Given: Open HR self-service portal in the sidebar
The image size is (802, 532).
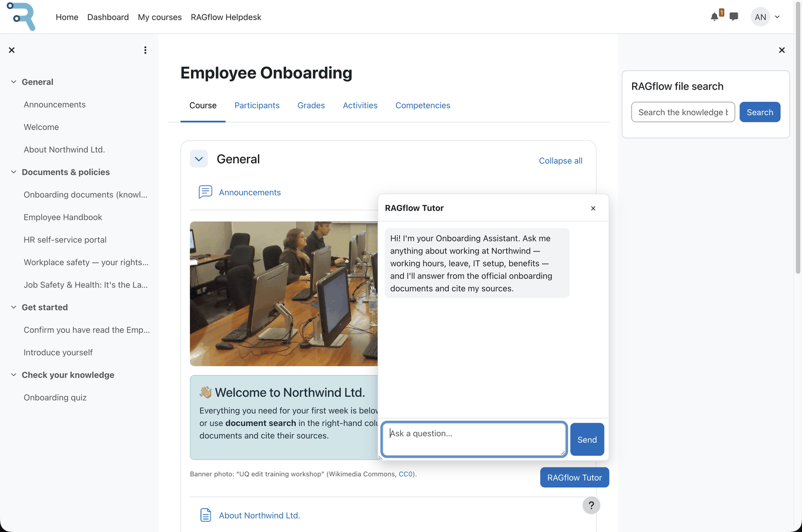Looking at the screenshot, I should pyautogui.click(x=65, y=239).
